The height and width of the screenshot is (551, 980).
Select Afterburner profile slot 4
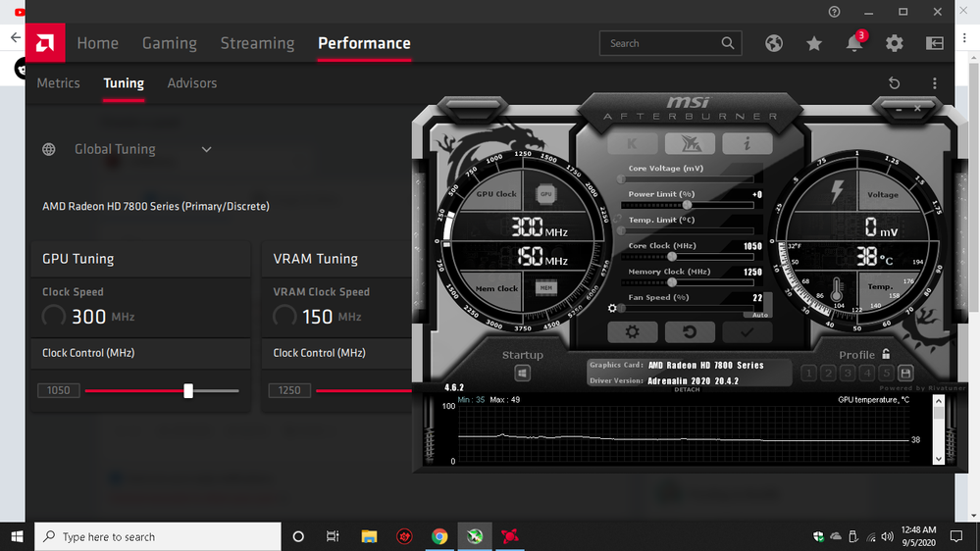click(x=867, y=374)
